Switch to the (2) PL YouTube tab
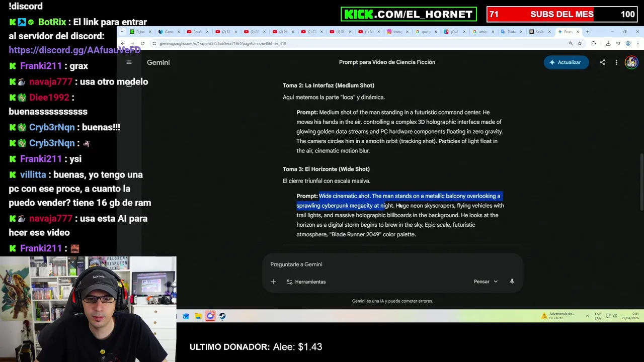This screenshot has height=362, width=644. click(283, 32)
